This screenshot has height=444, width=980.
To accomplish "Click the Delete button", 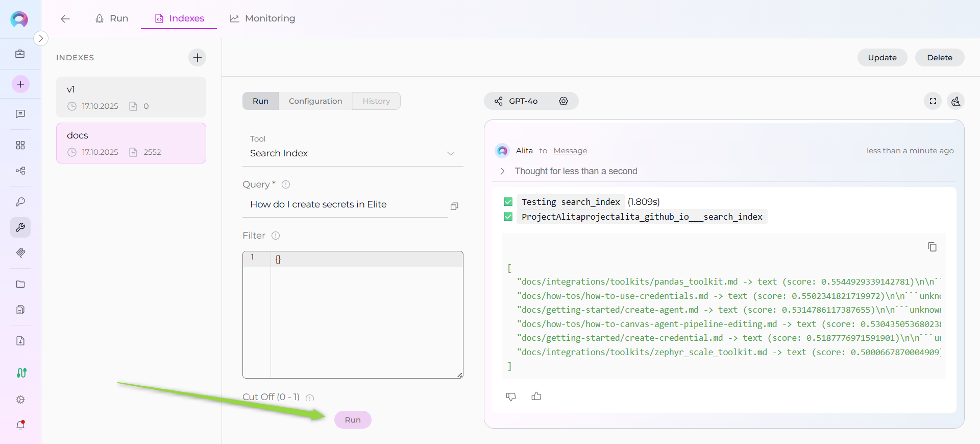I will click(x=939, y=58).
